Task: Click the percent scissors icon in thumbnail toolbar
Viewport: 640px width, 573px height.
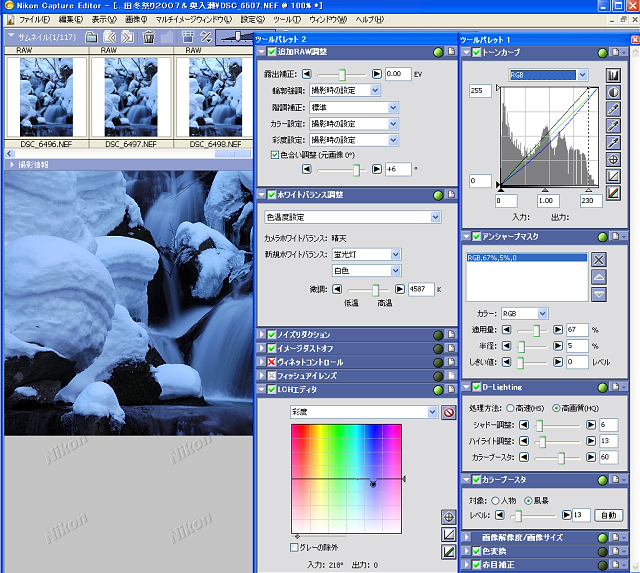Action: pos(206,37)
